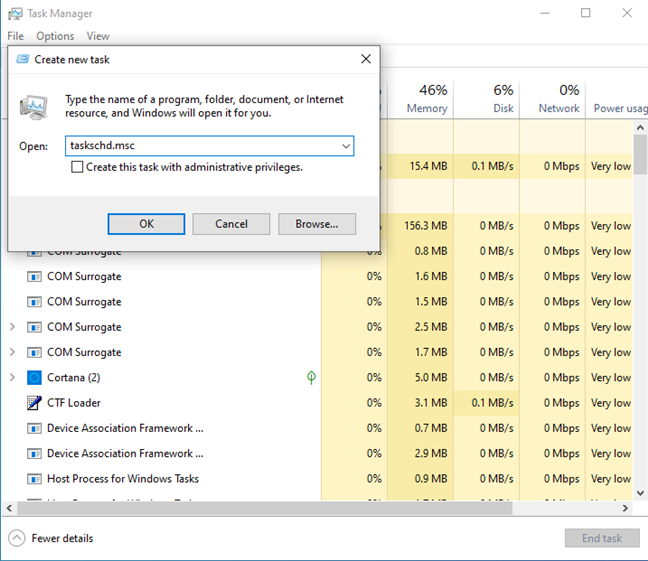
Task: Open the View menu
Action: pyautogui.click(x=98, y=36)
